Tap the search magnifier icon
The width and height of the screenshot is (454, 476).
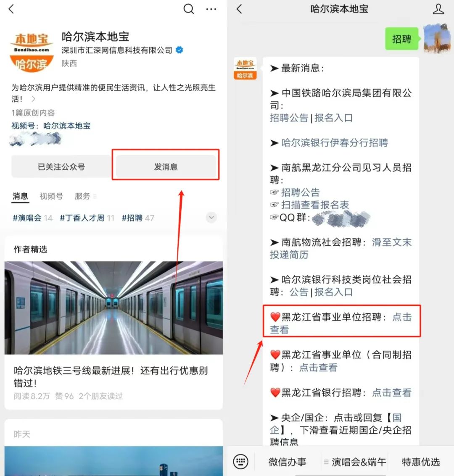coord(189,9)
